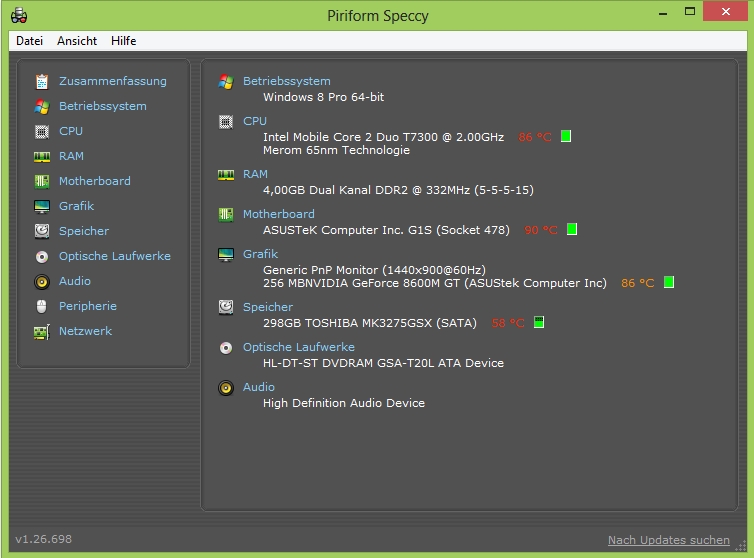Open the Hilfe menu
This screenshot has height=558, width=754.
tap(124, 41)
